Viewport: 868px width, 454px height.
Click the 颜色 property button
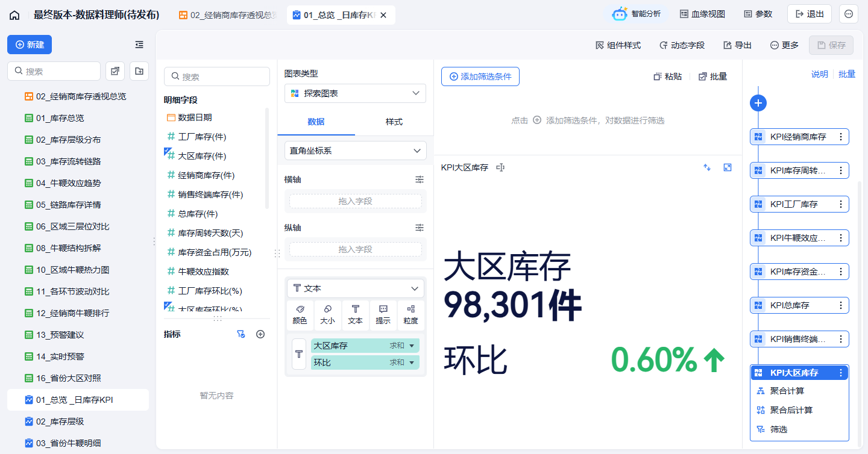click(x=300, y=316)
